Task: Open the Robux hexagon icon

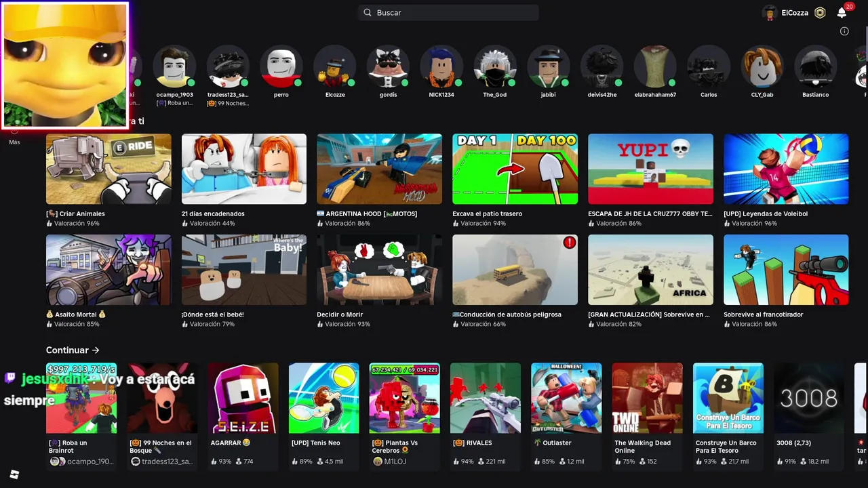Action: pyautogui.click(x=820, y=12)
